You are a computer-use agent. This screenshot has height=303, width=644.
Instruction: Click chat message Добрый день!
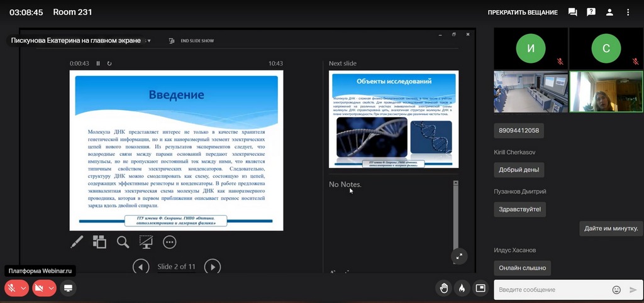click(519, 170)
